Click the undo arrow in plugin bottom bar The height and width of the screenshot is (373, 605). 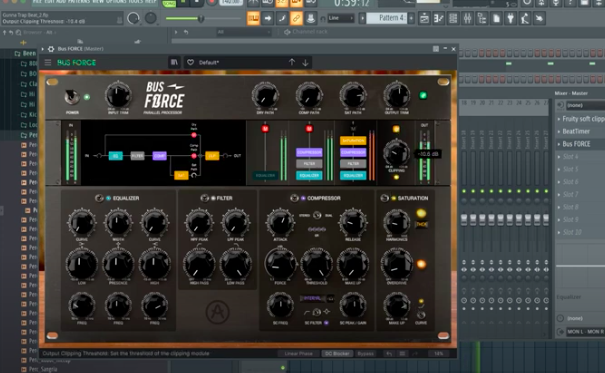pos(389,353)
